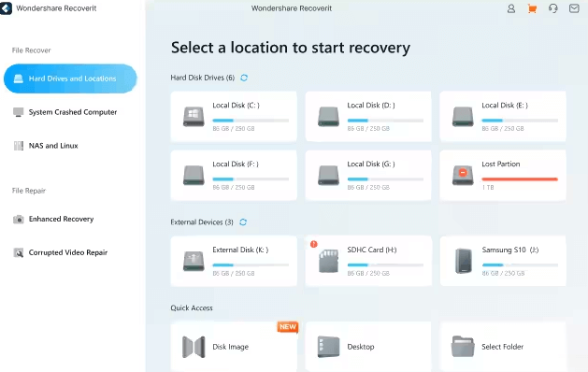Click the System Crashed Computer monitor icon
Viewport: 588px width, 372px height.
point(18,112)
